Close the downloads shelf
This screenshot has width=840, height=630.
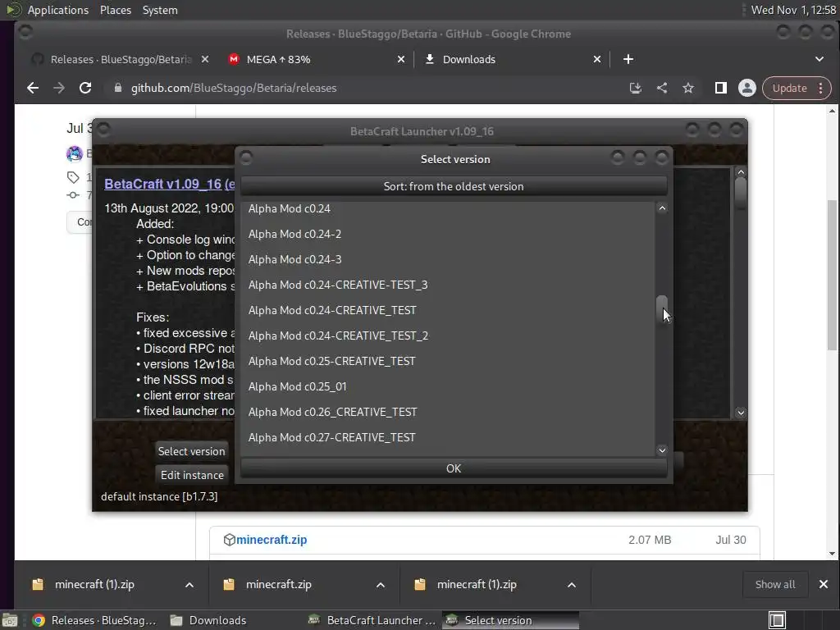[824, 584]
